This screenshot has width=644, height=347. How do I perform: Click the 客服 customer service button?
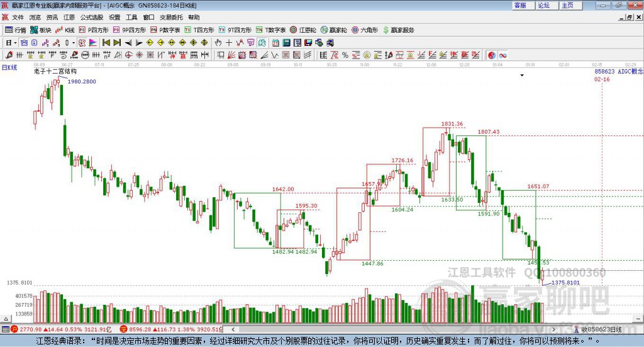pos(523,5)
